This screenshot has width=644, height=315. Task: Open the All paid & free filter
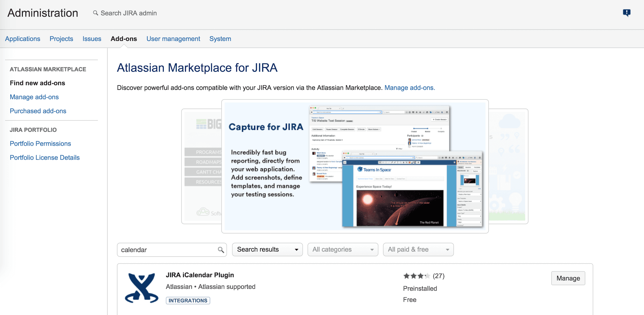418,250
